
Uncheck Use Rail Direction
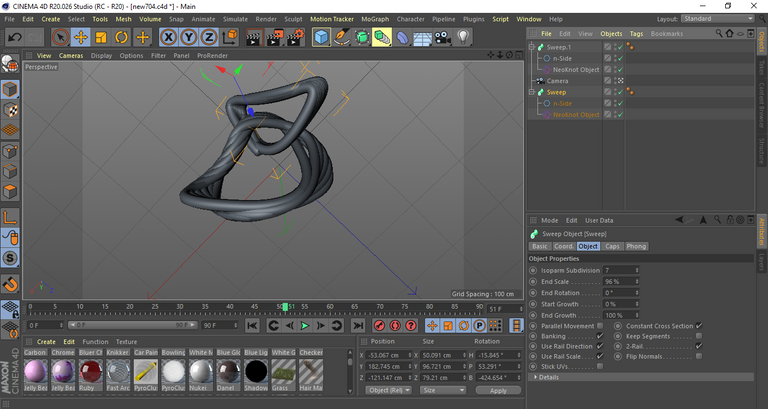coord(600,346)
